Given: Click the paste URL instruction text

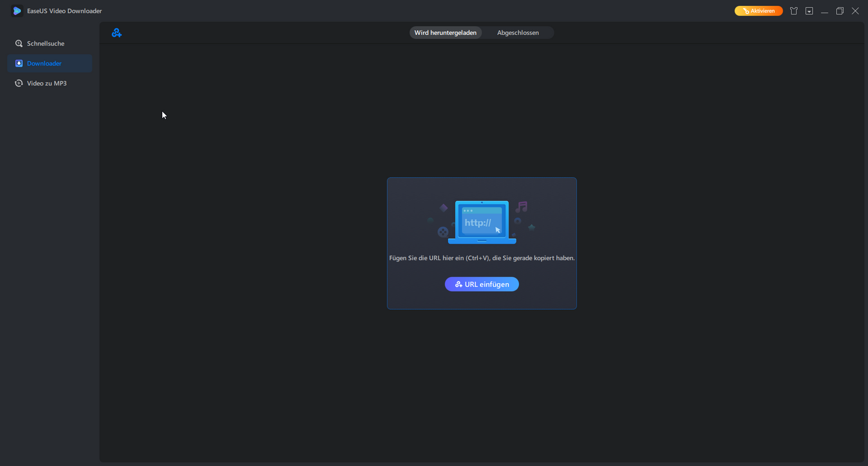Looking at the screenshot, I should (x=482, y=258).
